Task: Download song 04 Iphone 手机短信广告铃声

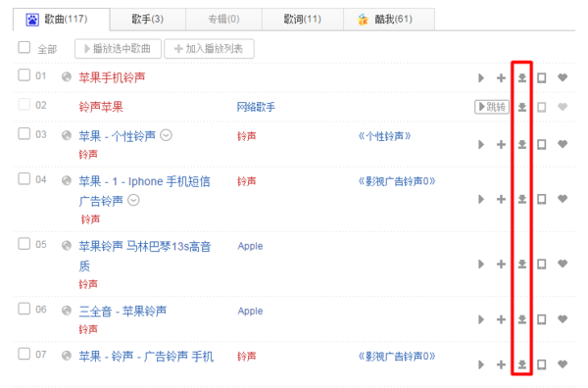Action: coord(522,200)
